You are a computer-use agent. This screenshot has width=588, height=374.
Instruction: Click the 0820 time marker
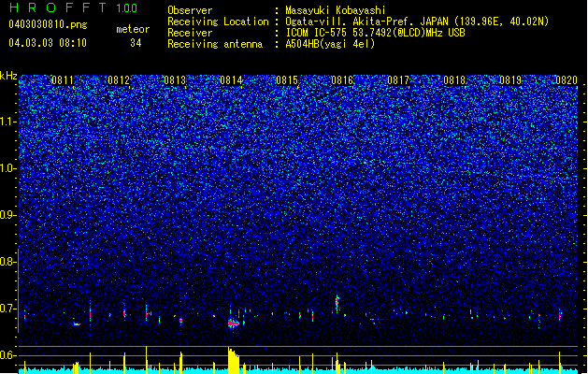[566, 80]
